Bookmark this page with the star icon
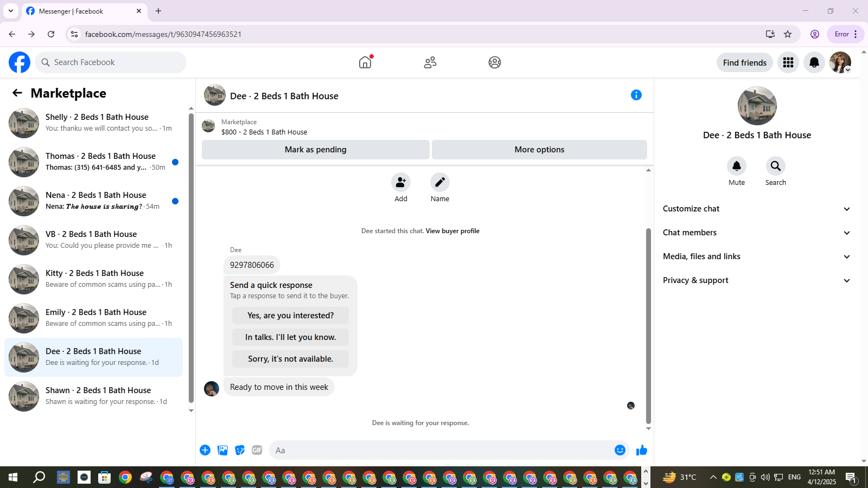The height and width of the screenshot is (488, 868). click(788, 34)
